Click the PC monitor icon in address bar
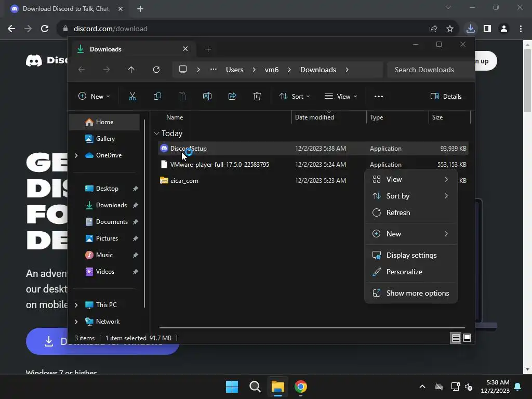Screen dimensions: 532x399 (x=183, y=70)
